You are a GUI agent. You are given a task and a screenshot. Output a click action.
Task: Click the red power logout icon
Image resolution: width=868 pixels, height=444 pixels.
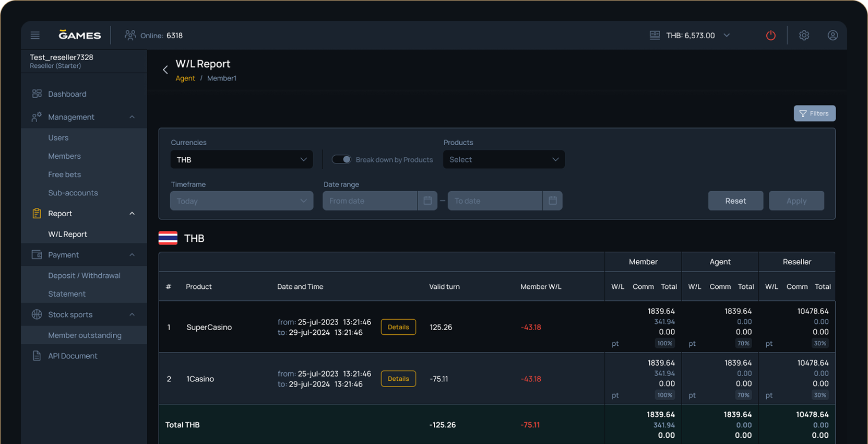tap(770, 36)
